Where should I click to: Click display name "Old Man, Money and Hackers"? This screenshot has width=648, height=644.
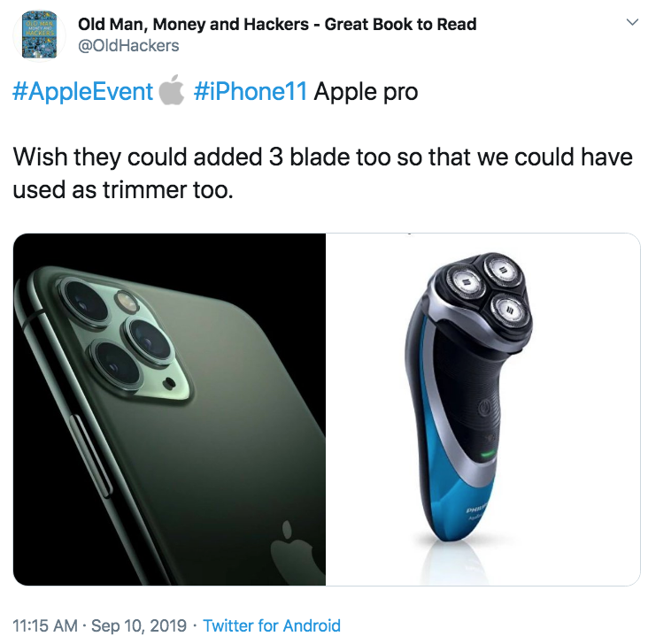coord(193,25)
